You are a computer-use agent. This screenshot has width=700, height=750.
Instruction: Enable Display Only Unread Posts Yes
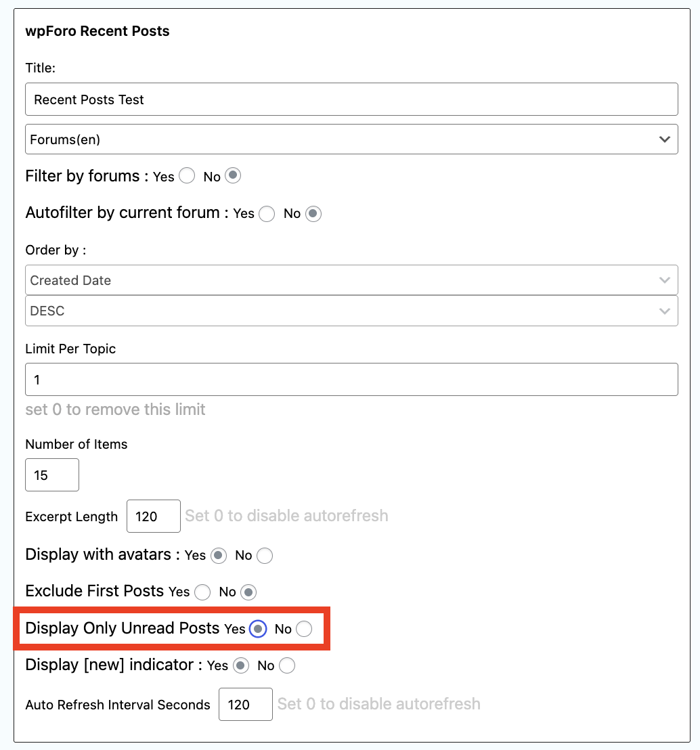click(x=257, y=629)
